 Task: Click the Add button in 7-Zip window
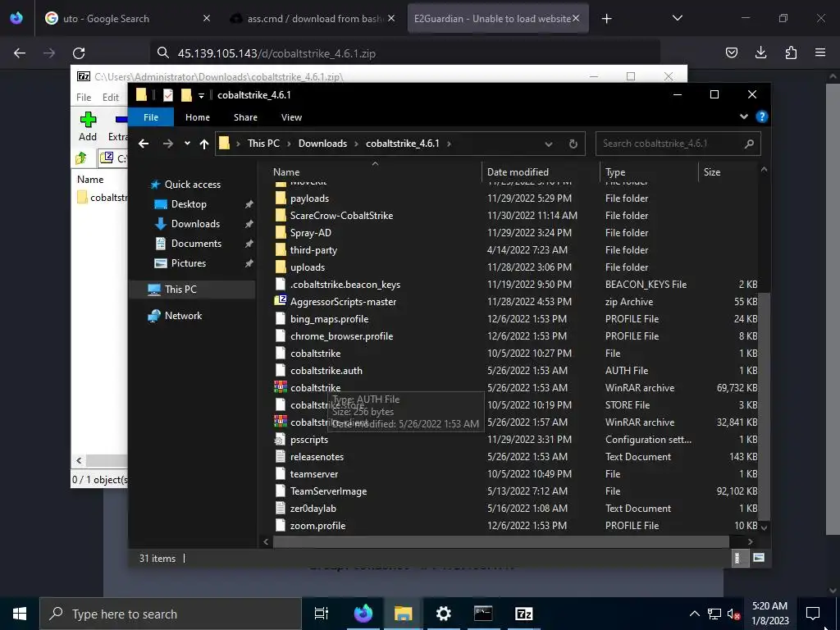[88, 127]
